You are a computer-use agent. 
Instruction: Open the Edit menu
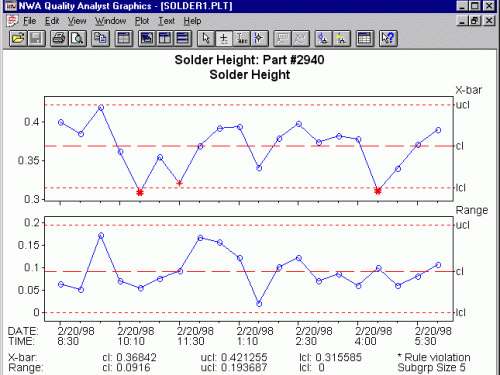point(52,21)
